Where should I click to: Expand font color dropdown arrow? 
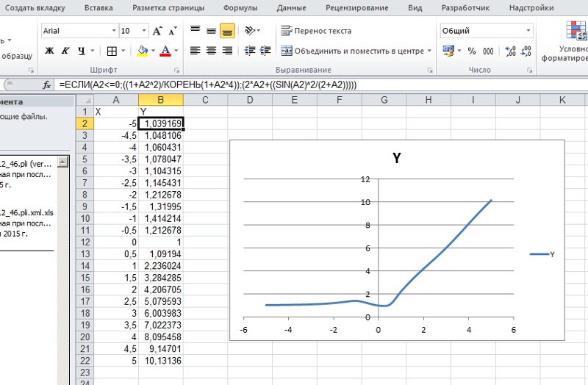point(176,51)
